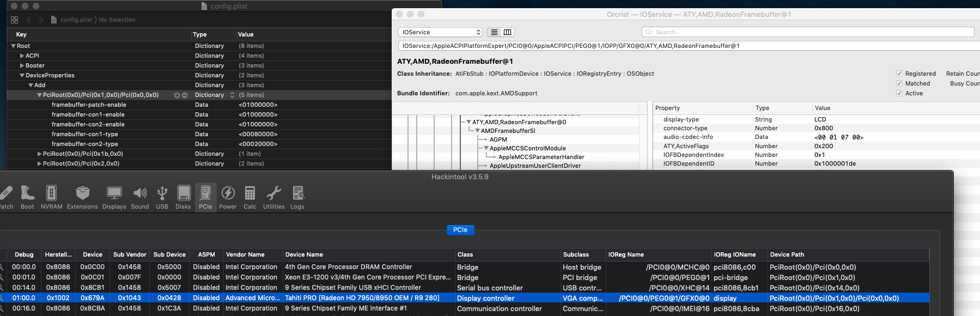Viewport: 980px width, 316px height.
Task: Collapse the Add dictionary under DeviceProperties
Action: (31, 86)
